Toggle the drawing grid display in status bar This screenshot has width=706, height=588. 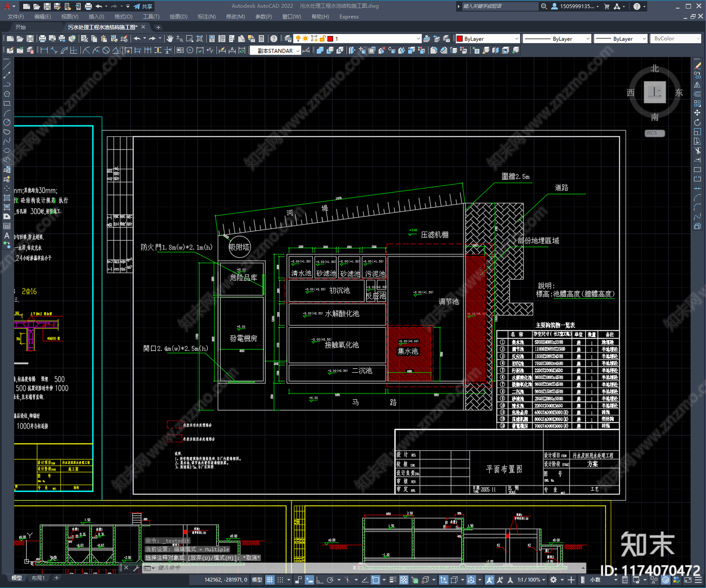[270, 580]
